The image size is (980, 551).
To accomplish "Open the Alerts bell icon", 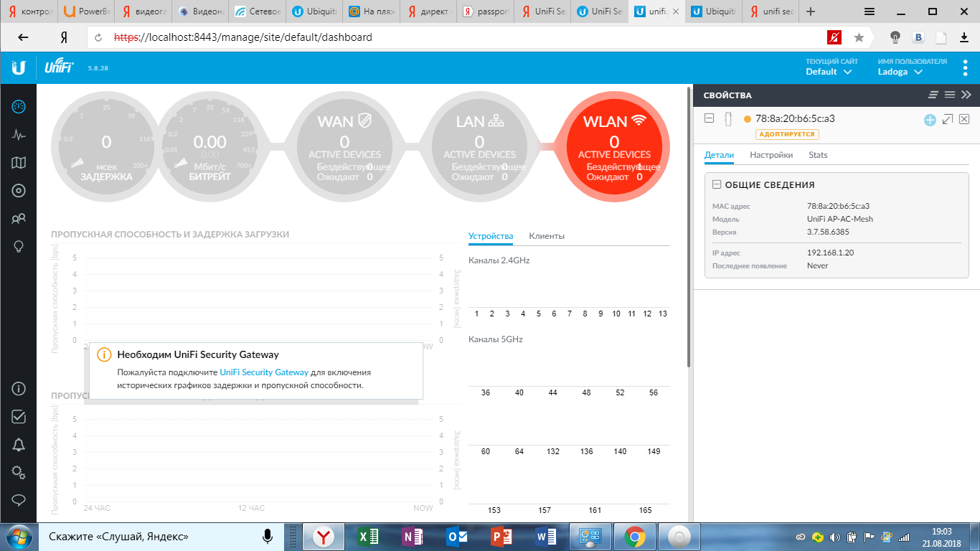I will [19, 445].
